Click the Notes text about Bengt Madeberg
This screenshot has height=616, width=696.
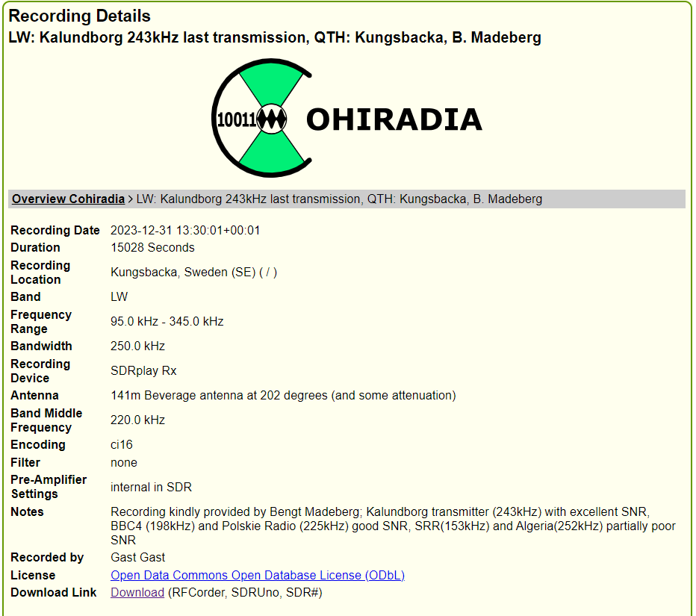tap(392, 526)
